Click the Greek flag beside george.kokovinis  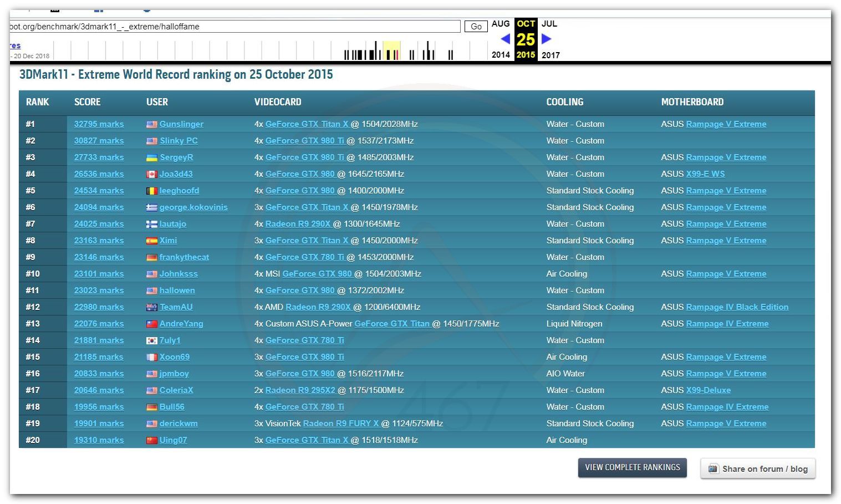[151, 207]
